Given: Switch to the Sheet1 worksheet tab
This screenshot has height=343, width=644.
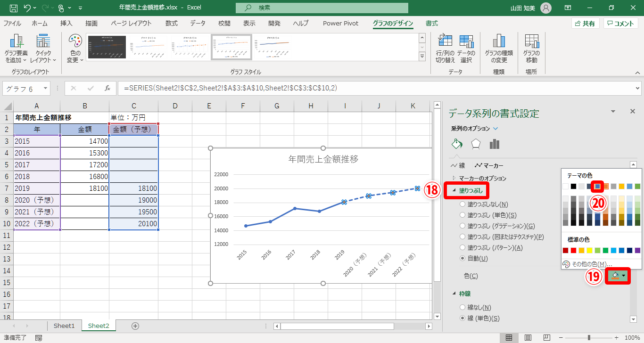Looking at the screenshot, I should point(64,326).
